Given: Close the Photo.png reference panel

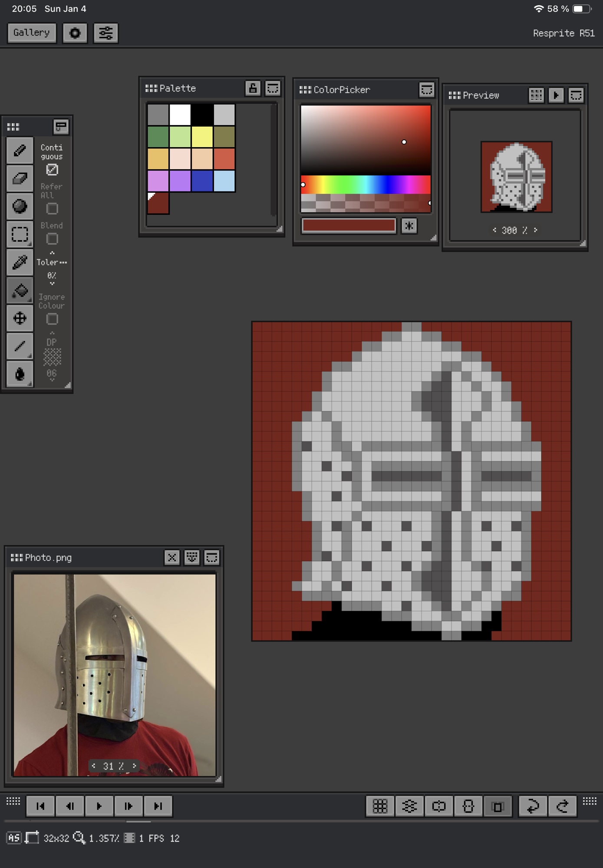Looking at the screenshot, I should (172, 557).
